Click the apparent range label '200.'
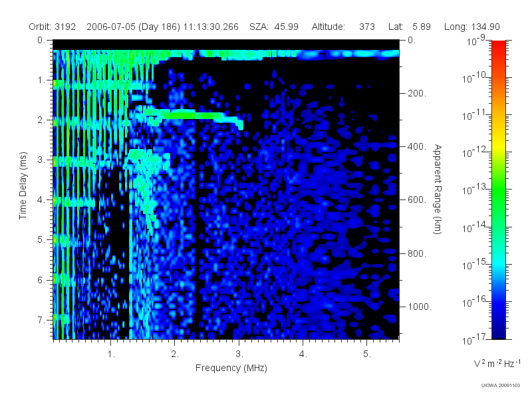Screen dimensions: 532x399 pos(417,93)
